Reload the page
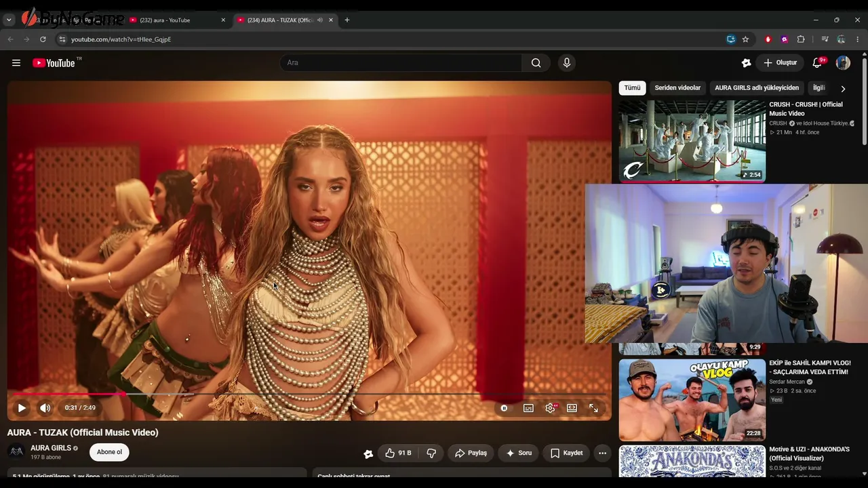The image size is (868, 488). (x=43, y=39)
